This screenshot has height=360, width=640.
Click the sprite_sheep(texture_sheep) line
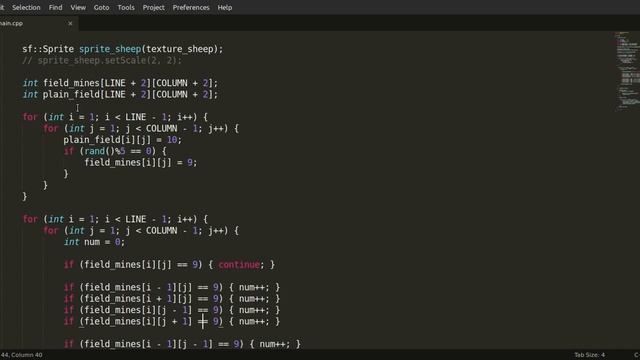coord(123,49)
